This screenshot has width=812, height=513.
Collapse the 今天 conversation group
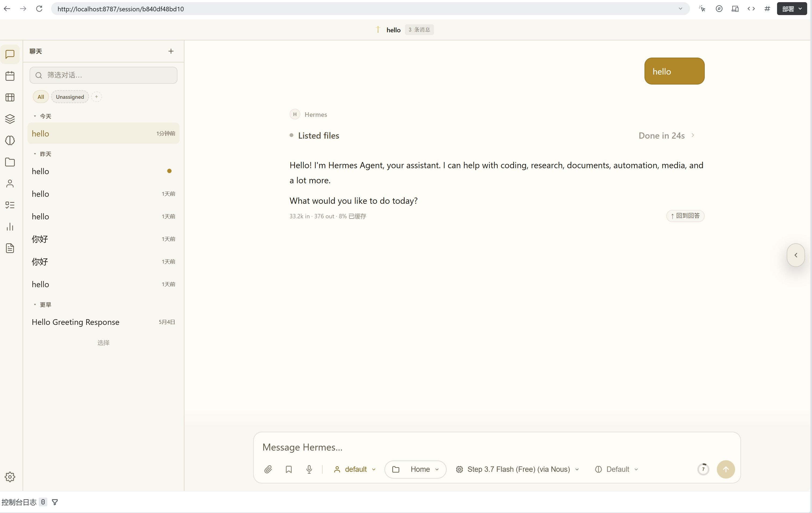42,116
